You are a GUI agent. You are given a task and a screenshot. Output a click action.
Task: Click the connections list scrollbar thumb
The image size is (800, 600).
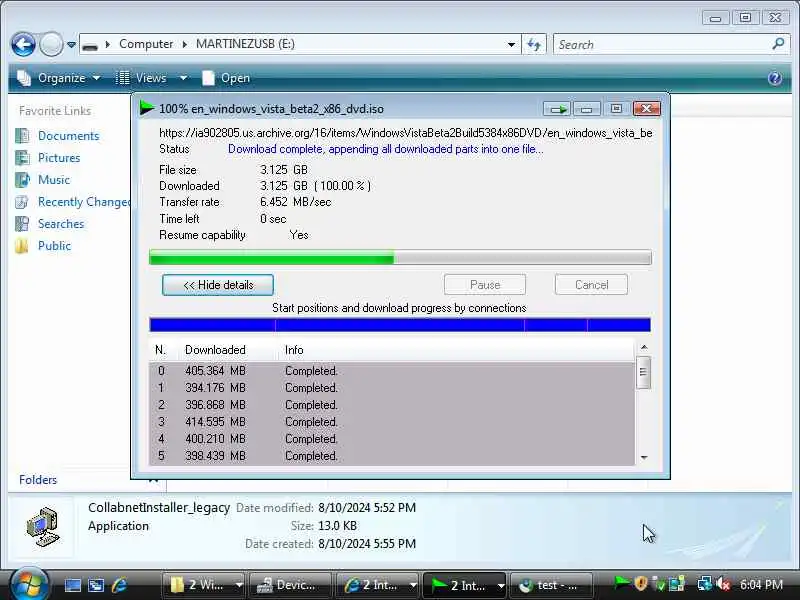[x=643, y=372]
